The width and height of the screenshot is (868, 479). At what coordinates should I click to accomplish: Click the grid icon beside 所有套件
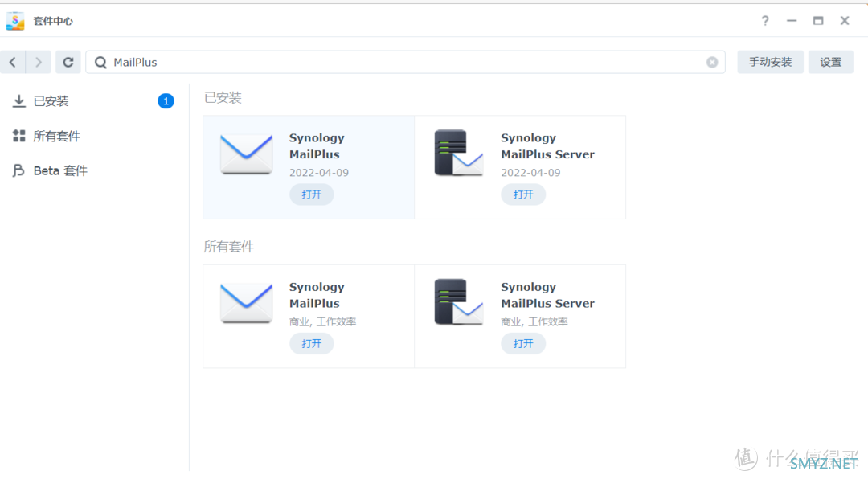[x=18, y=136]
